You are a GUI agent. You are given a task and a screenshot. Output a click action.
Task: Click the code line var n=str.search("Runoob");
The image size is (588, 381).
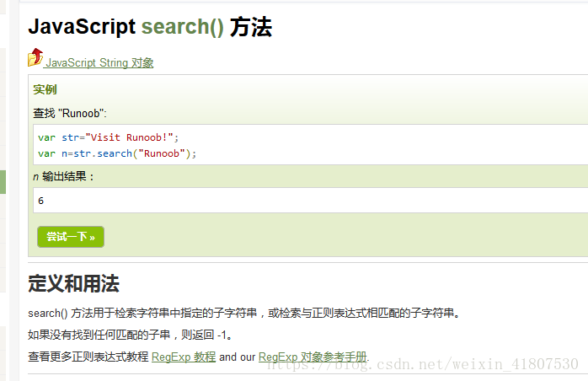point(117,153)
